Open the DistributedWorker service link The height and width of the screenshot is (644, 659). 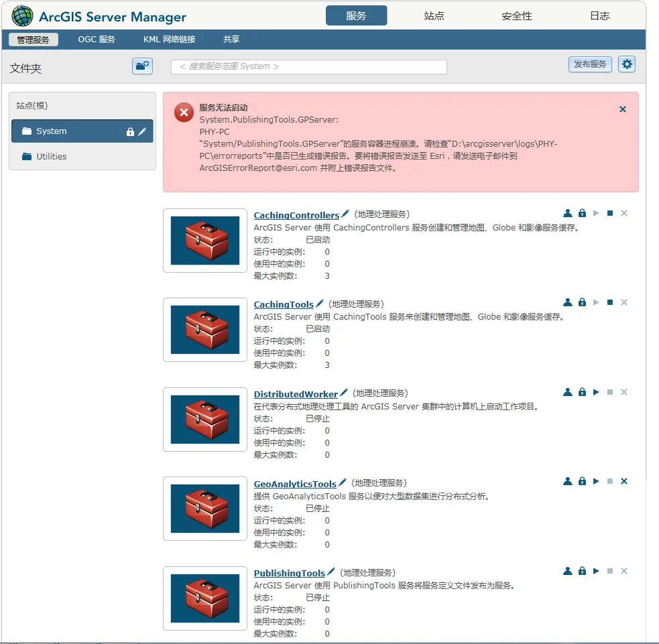(296, 394)
